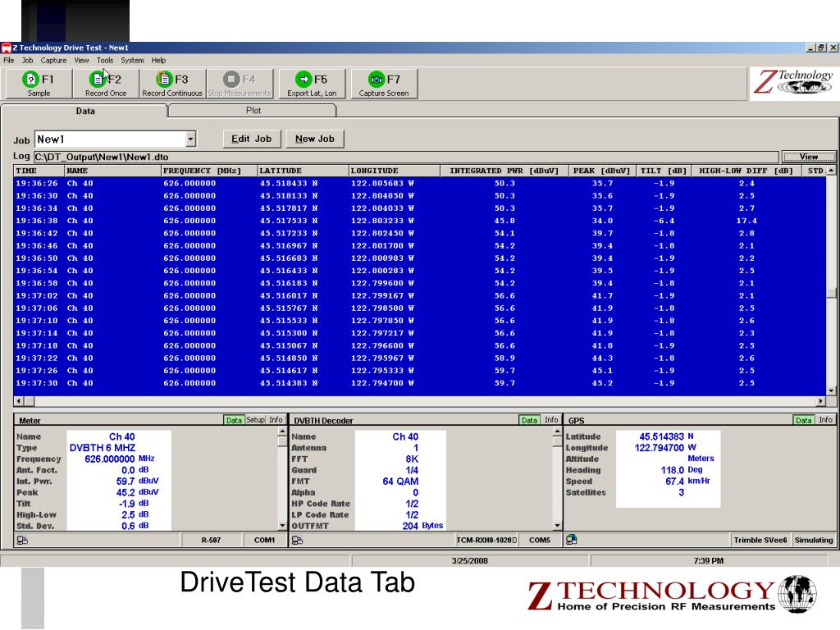The height and width of the screenshot is (630, 840).
Task: Select the row timed 19:37:02
Action: coord(419,295)
